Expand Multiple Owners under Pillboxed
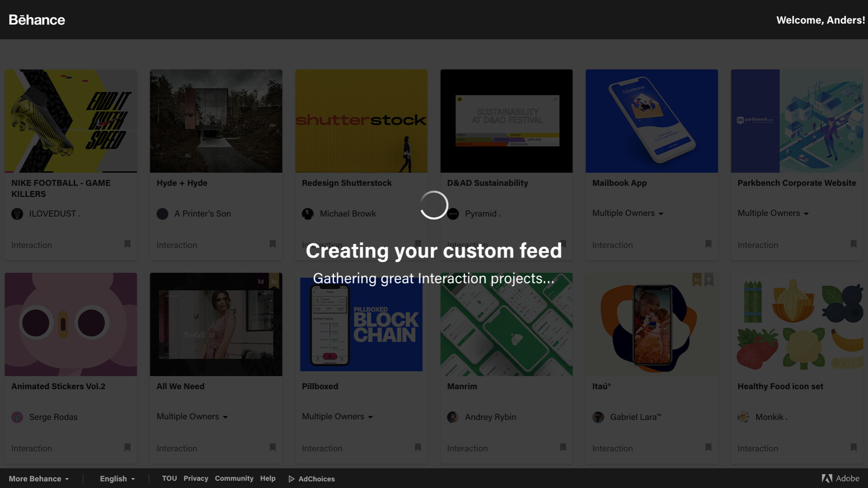868x488 pixels. point(337,417)
